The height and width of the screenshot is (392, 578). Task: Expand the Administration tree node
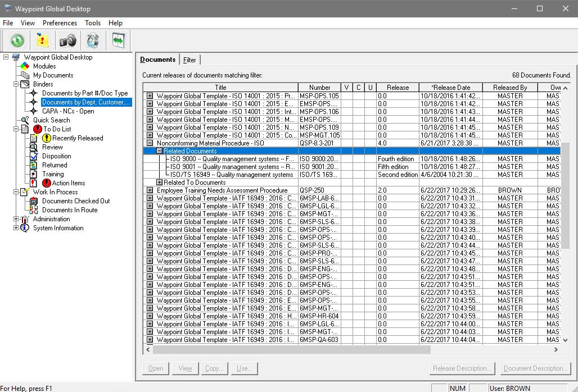(16, 219)
